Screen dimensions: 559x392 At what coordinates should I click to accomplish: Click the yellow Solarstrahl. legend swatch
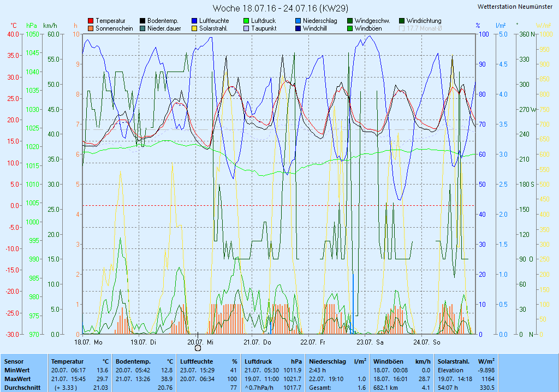pos(194,28)
